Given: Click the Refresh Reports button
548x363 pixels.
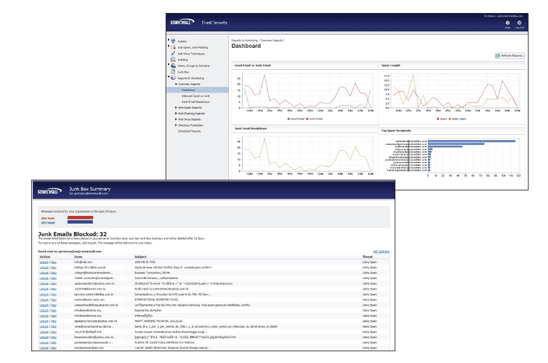Looking at the screenshot, I should (x=510, y=56).
